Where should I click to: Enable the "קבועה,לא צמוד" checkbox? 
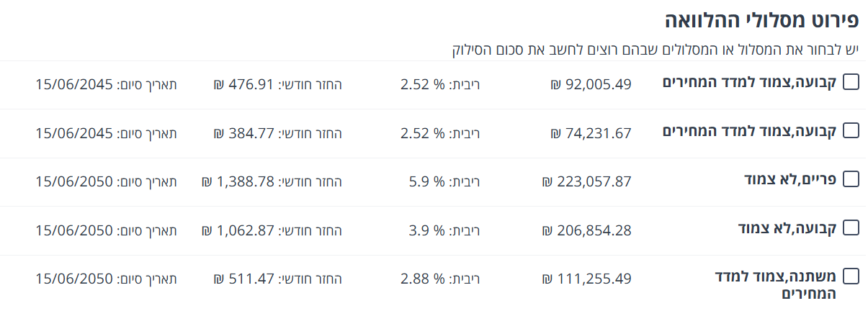click(x=851, y=228)
